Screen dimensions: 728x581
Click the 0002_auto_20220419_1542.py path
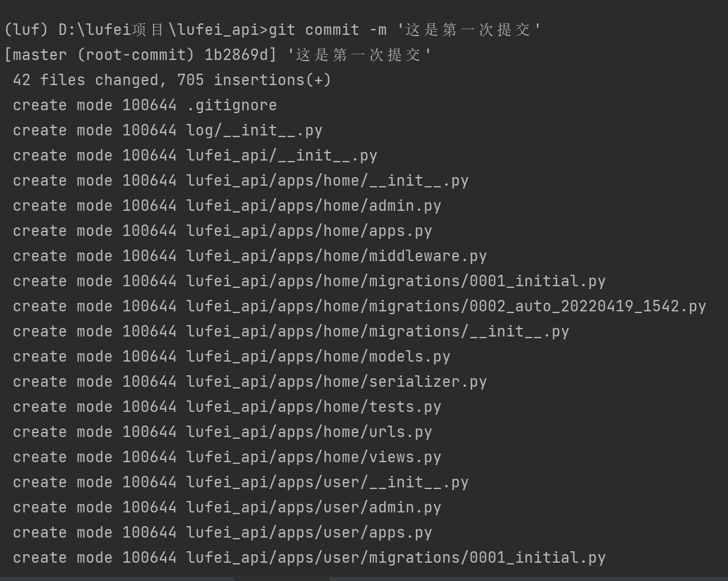447,307
